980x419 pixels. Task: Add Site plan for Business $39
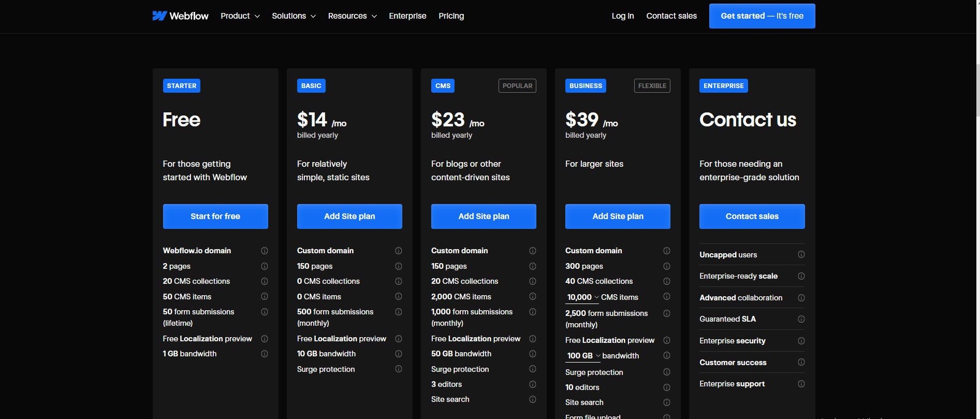[618, 216]
